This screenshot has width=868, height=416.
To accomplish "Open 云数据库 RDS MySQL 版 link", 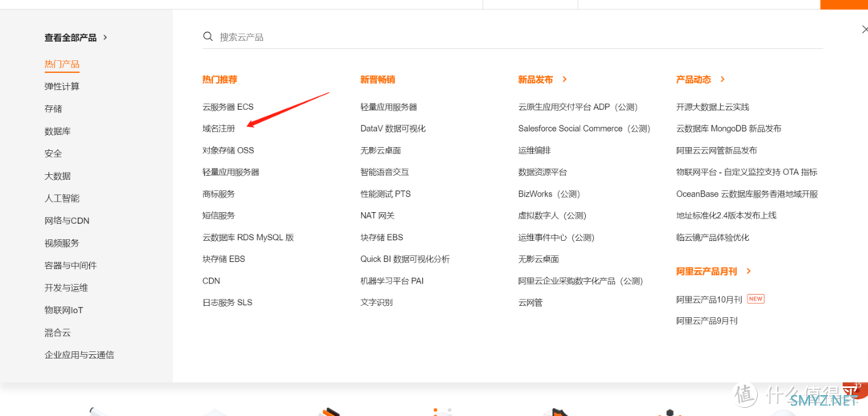I will (248, 238).
